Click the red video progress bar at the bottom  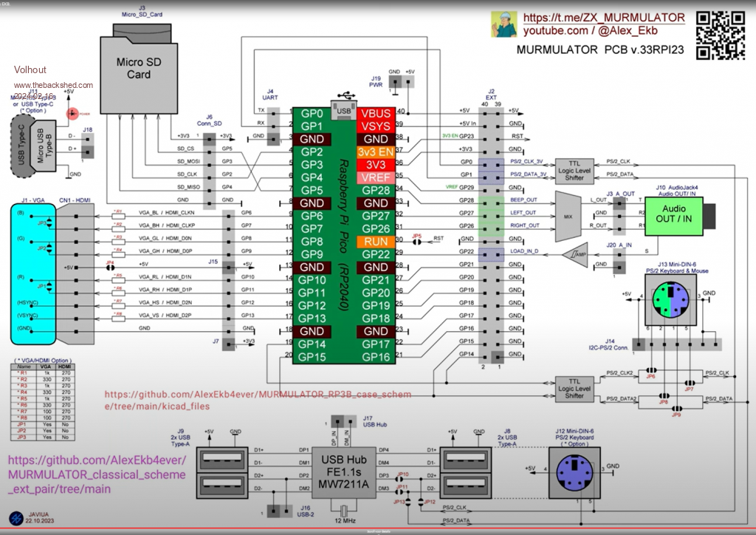click(378, 531)
